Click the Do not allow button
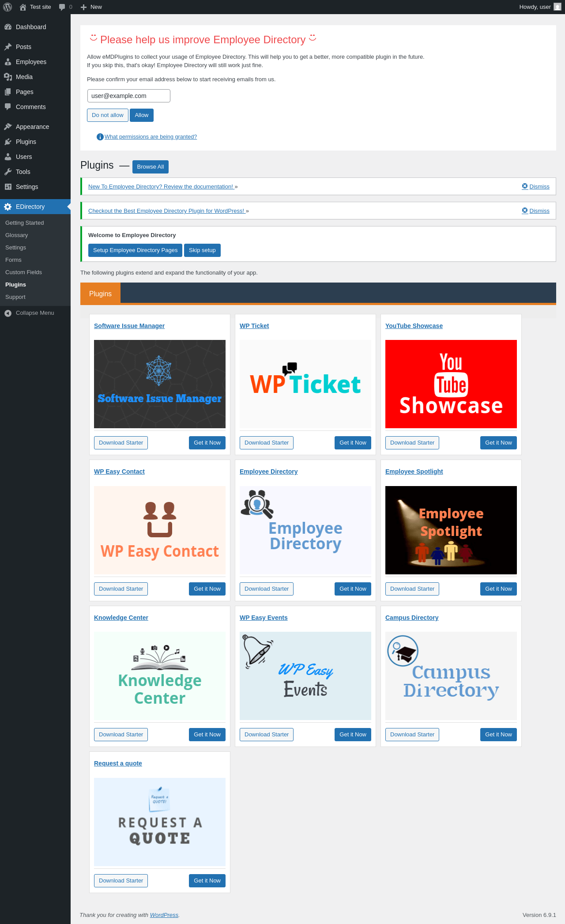The image size is (565, 924). [x=108, y=115]
